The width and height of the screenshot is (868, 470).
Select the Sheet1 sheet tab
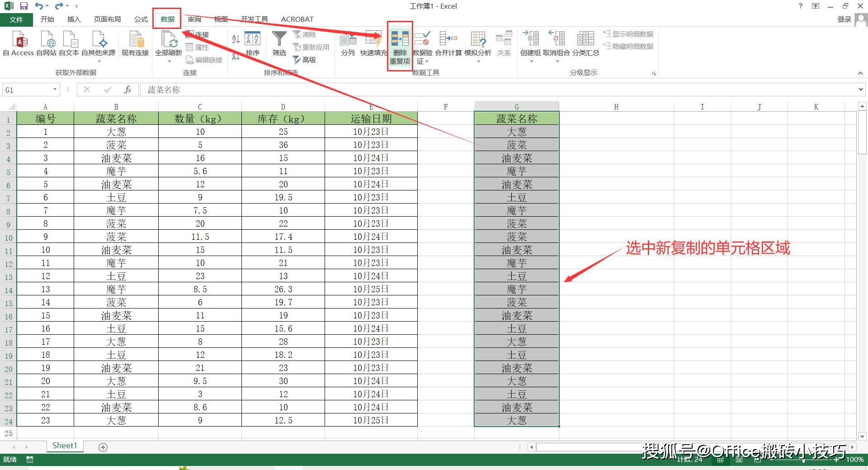pyautogui.click(x=65, y=446)
